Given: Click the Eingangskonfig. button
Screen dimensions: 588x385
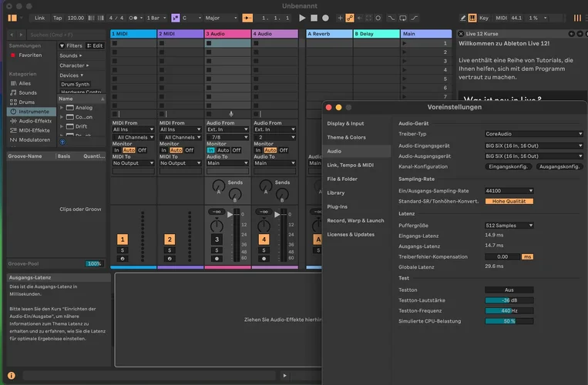Looking at the screenshot, I should (x=508, y=166).
